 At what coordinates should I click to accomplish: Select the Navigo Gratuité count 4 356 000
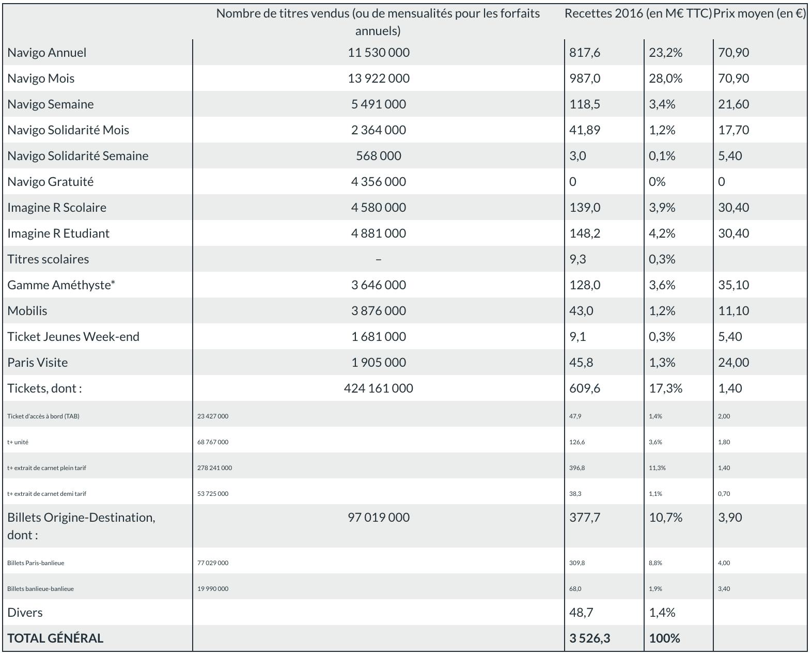[379, 181]
